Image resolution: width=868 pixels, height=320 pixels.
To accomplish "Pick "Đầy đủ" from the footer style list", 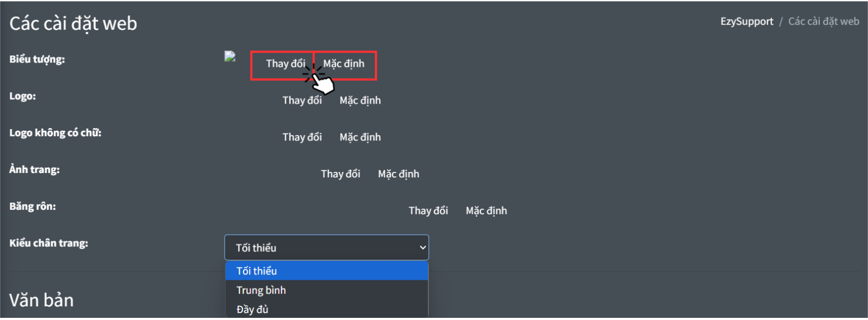I will click(x=253, y=309).
